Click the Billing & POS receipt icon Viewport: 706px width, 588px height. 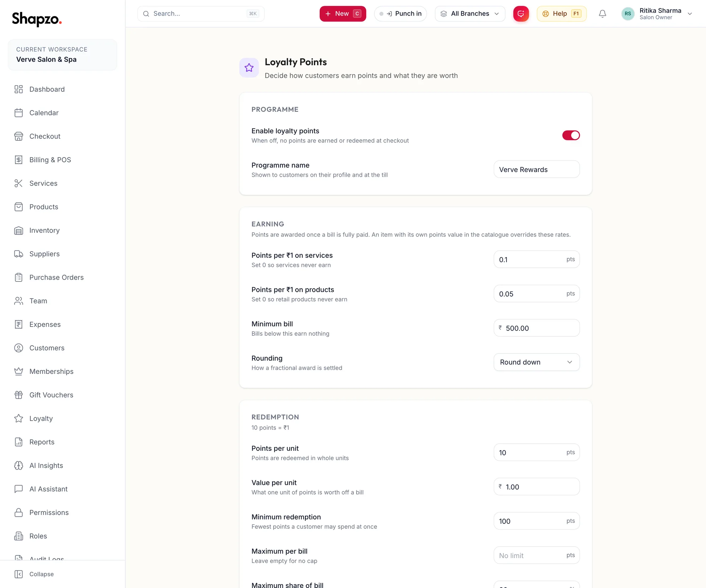(19, 160)
